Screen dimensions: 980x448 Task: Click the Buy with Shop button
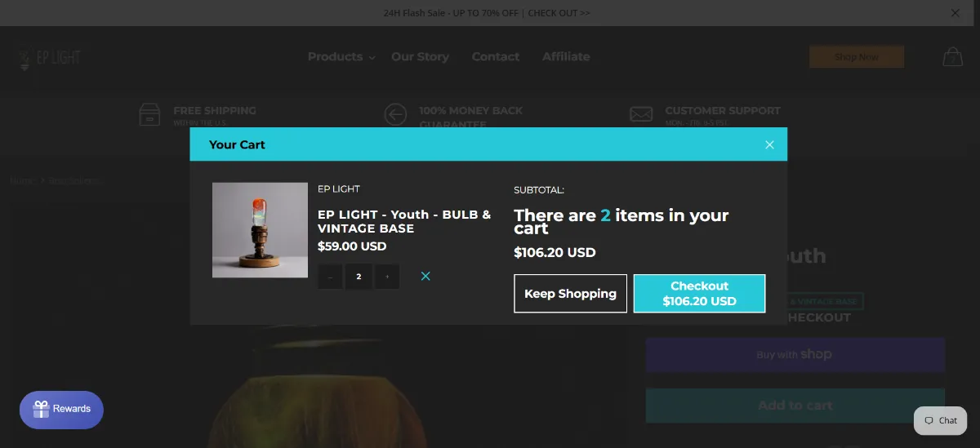tap(795, 355)
